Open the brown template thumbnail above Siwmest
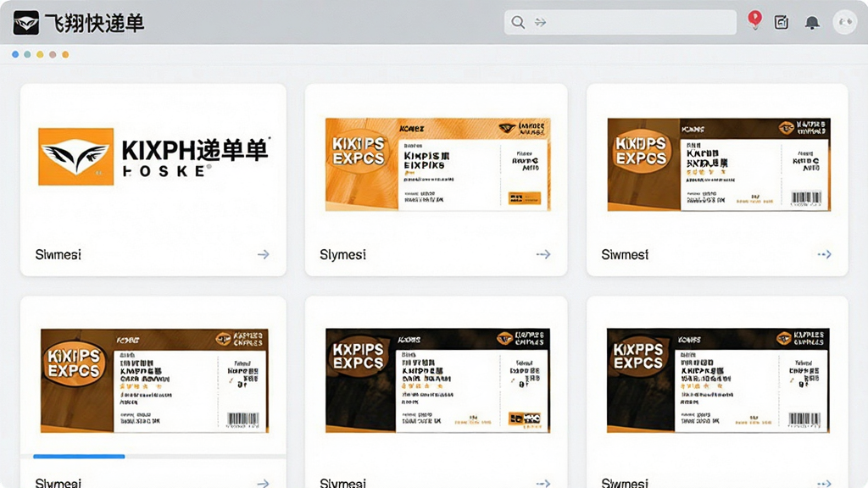The height and width of the screenshot is (488, 868). tap(719, 164)
